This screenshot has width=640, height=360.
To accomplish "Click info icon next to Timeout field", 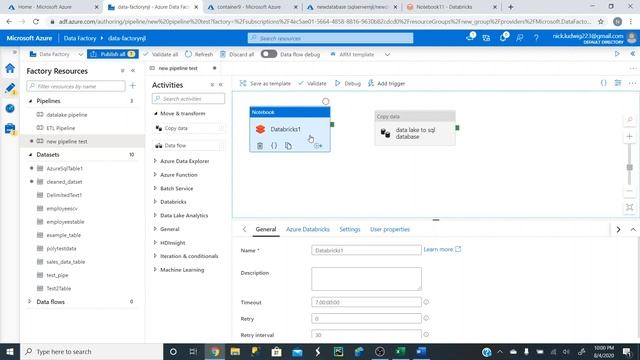I will pos(426,302).
